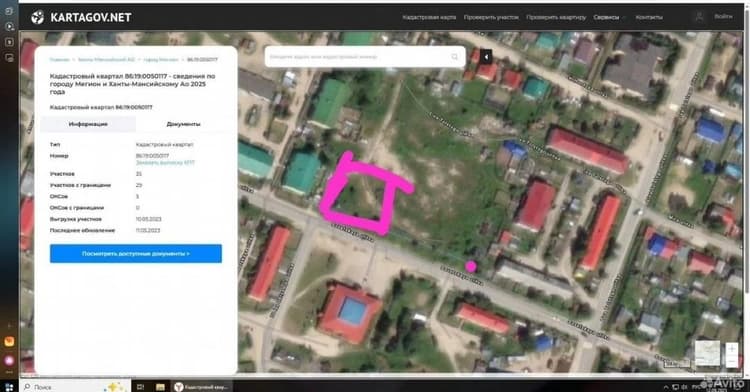Click the Заказать выписку link under Номер
Image resolution: width=750 pixels, height=392 pixels.
pyautogui.click(x=165, y=163)
